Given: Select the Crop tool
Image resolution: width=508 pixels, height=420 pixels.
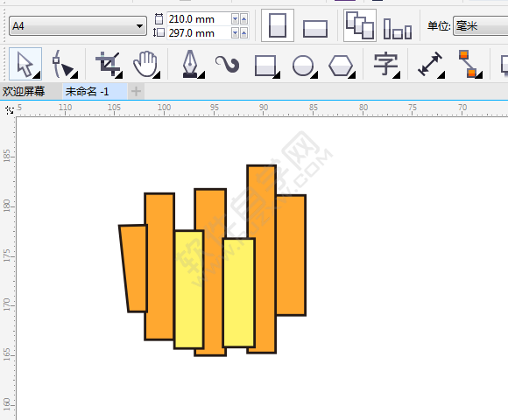Looking at the screenshot, I should (109, 64).
